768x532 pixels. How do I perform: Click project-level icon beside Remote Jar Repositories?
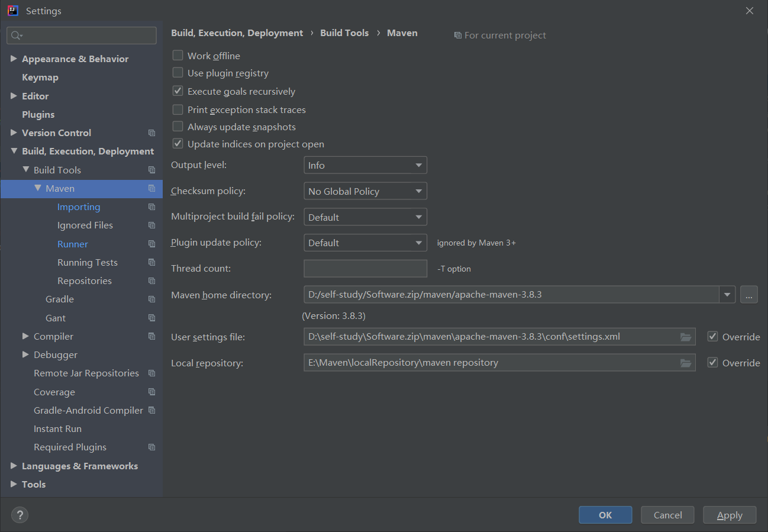(151, 373)
